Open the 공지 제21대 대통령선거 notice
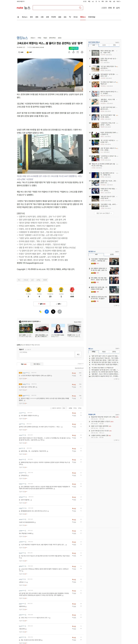 pos(28,345)
